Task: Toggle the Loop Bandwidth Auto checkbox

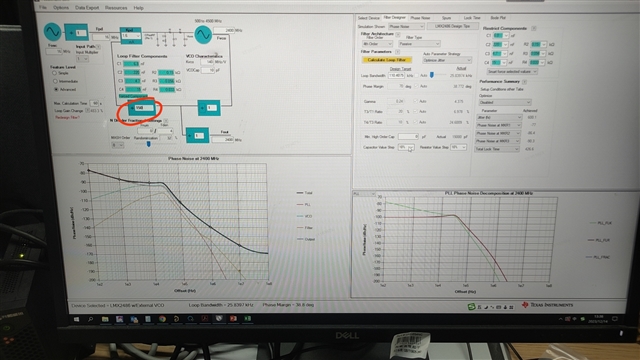Action: point(416,76)
